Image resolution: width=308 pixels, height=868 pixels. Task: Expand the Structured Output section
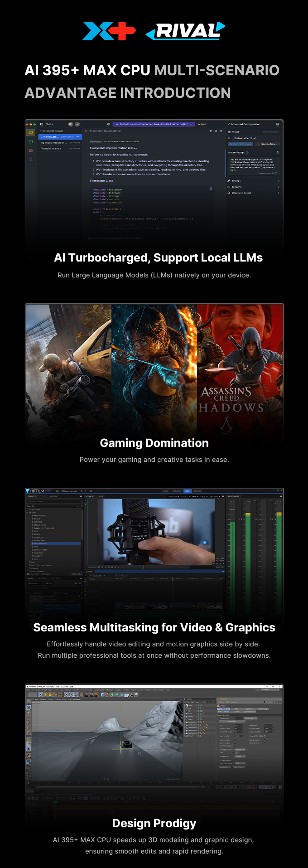point(254,193)
